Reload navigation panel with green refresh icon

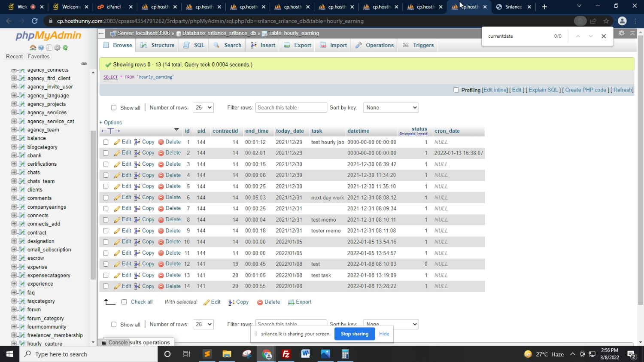pyautogui.click(x=65, y=48)
